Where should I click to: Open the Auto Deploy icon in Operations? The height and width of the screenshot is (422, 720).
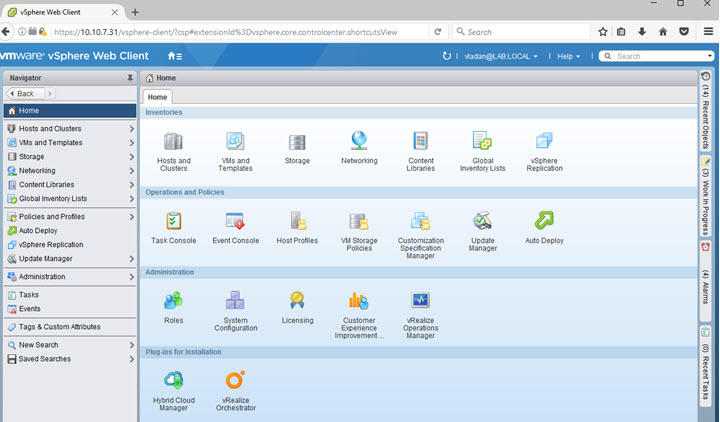pos(544,221)
